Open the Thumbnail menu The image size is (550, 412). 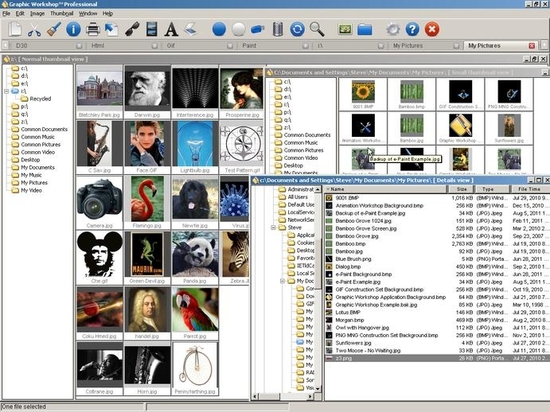(x=62, y=13)
